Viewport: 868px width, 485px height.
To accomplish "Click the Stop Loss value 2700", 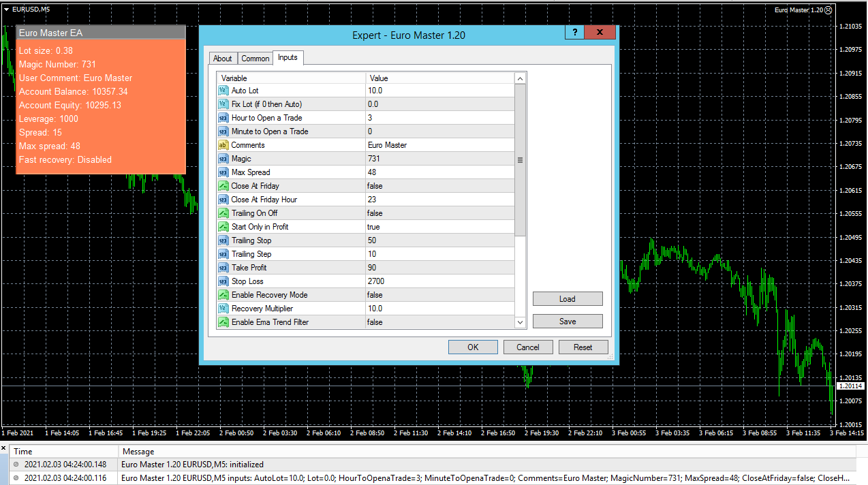I will pyautogui.click(x=376, y=281).
